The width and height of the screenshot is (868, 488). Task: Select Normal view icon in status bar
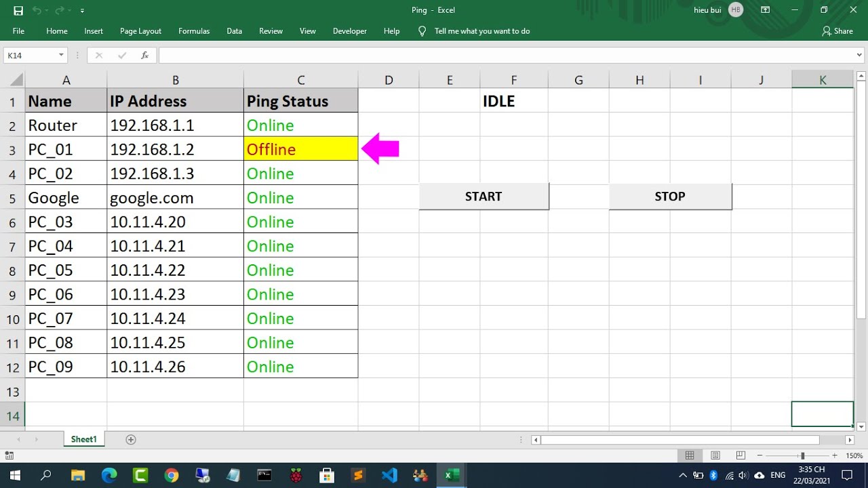pyautogui.click(x=690, y=455)
